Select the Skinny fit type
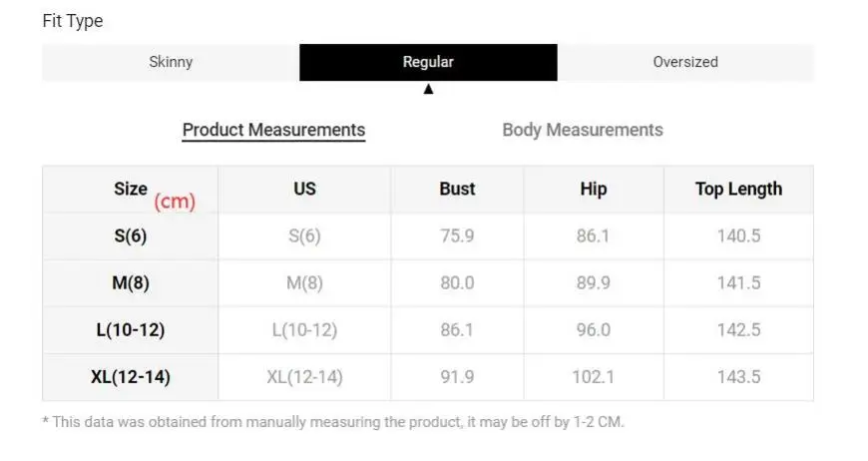 pos(171,62)
